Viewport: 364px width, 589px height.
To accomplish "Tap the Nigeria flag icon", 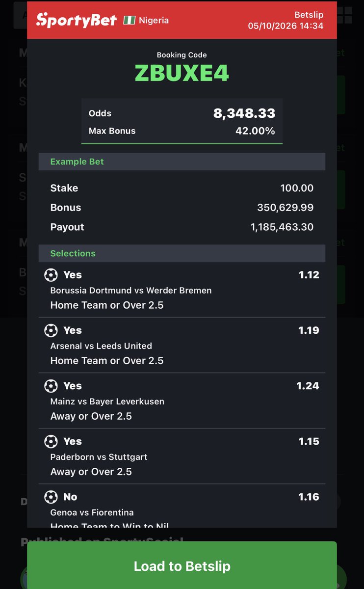I will 130,20.
